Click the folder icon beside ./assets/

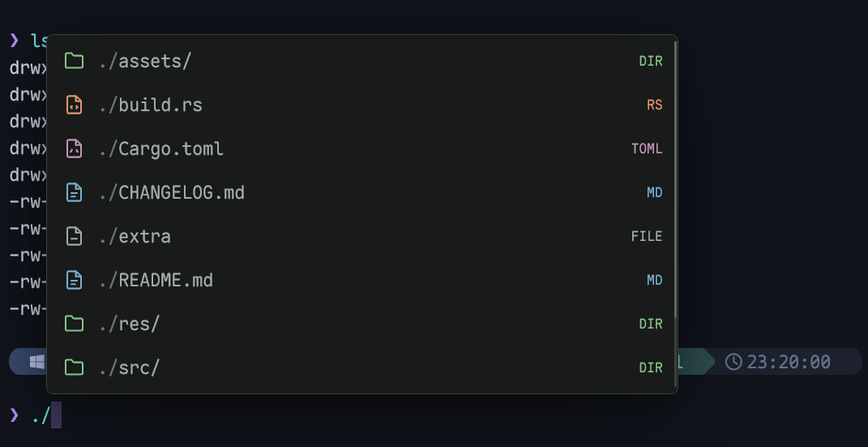point(74,61)
